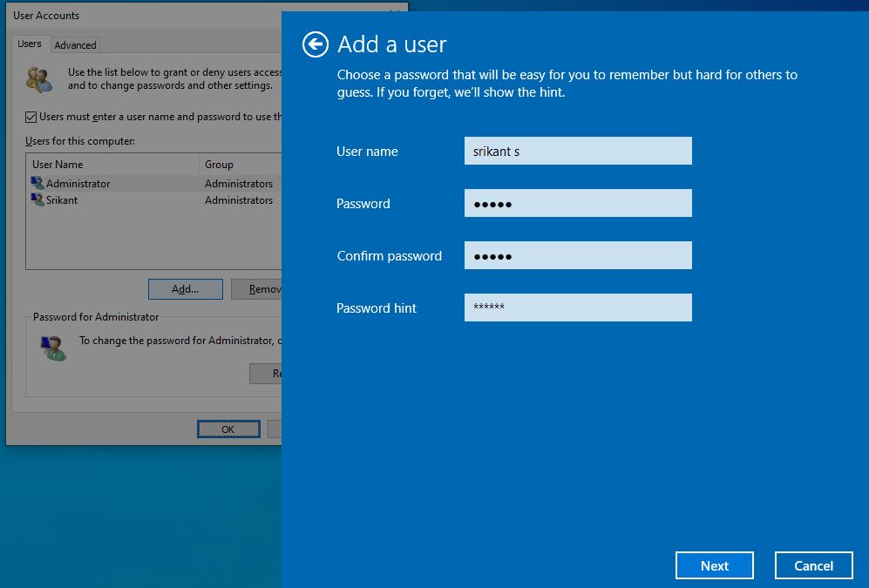Focus the Password hint input box
869x588 pixels.
click(577, 308)
